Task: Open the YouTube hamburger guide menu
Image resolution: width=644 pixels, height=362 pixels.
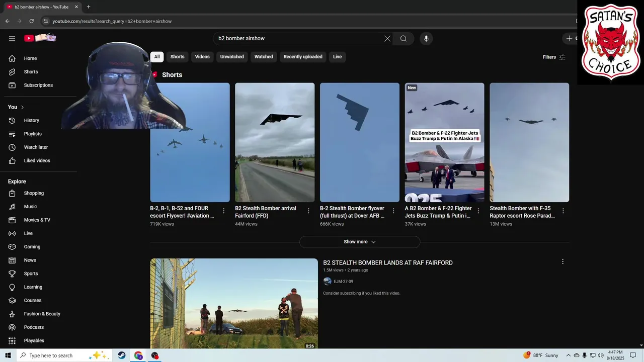Action: (12, 38)
